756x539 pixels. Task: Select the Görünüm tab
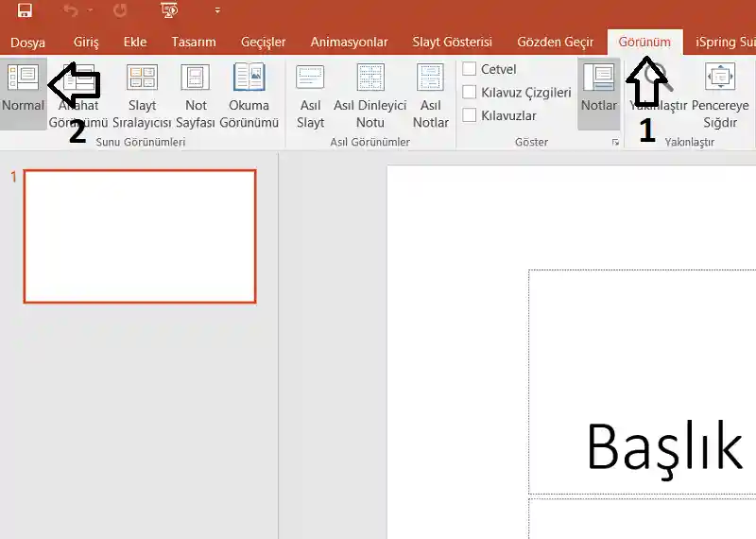coord(644,42)
